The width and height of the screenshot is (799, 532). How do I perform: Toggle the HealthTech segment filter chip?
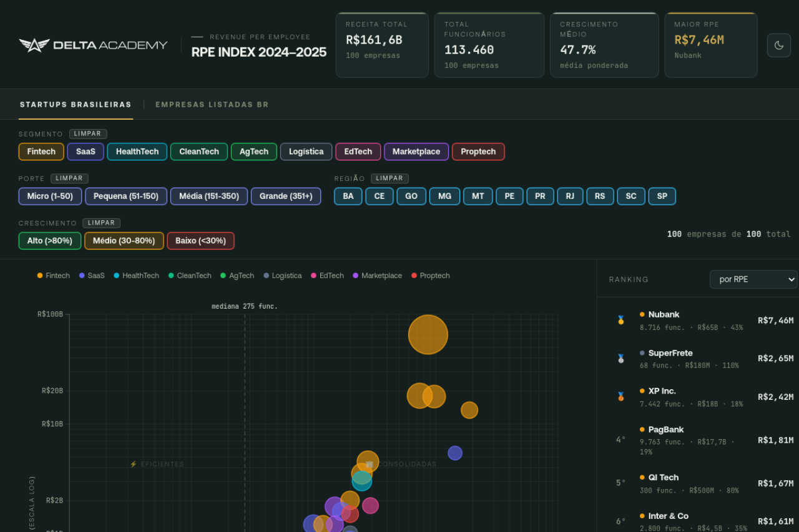[x=137, y=152]
